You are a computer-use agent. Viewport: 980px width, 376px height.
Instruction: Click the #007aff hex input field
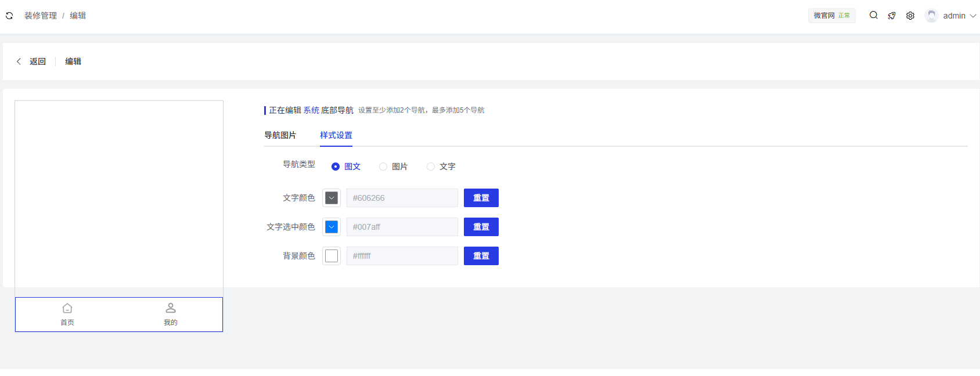[x=402, y=227]
